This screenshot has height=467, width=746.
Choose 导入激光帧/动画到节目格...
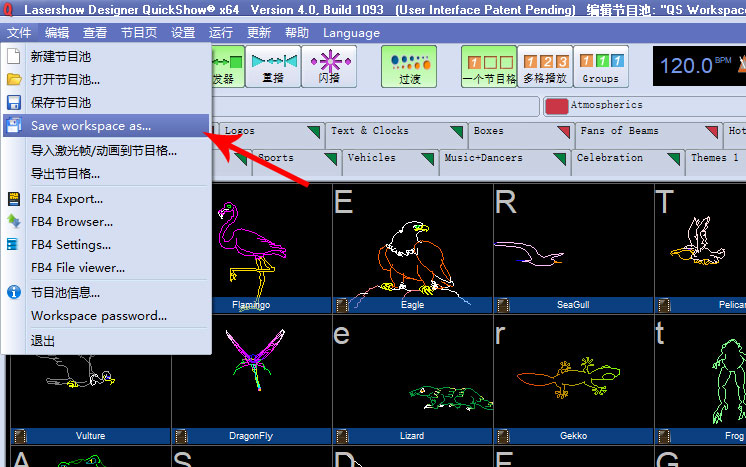106,151
